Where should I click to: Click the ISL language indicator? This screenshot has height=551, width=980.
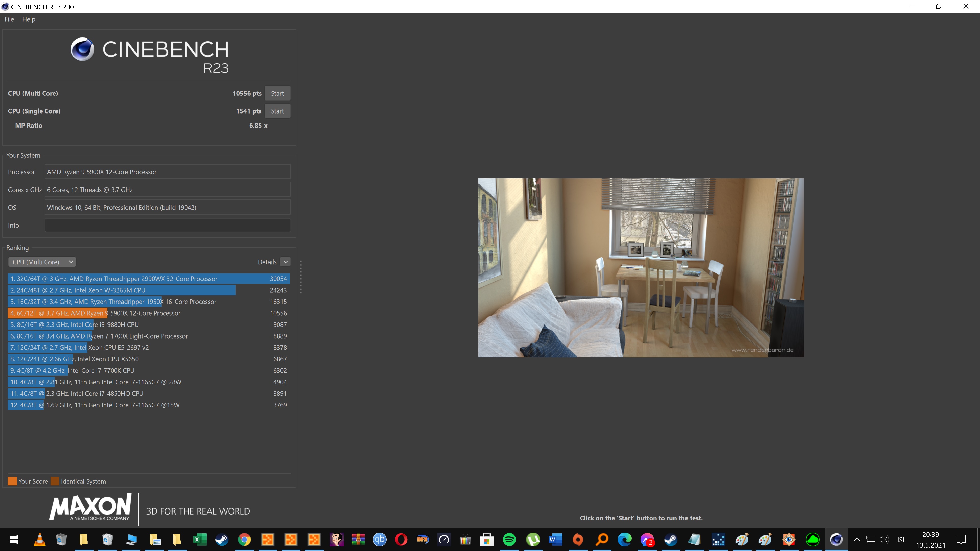pos(902,540)
